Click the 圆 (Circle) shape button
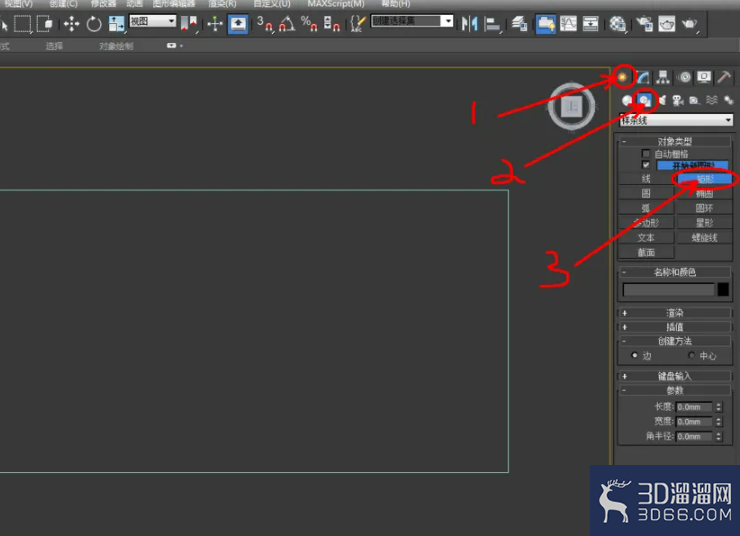Image resolution: width=740 pixels, height=536 pixels. pyautogui.click(x=646, y=193)
